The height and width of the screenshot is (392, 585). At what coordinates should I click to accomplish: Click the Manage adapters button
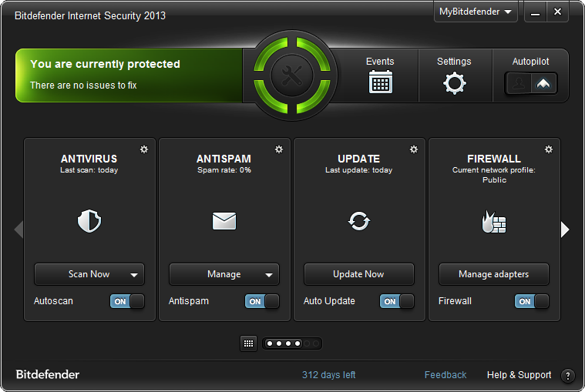click(x=494, y=274)
